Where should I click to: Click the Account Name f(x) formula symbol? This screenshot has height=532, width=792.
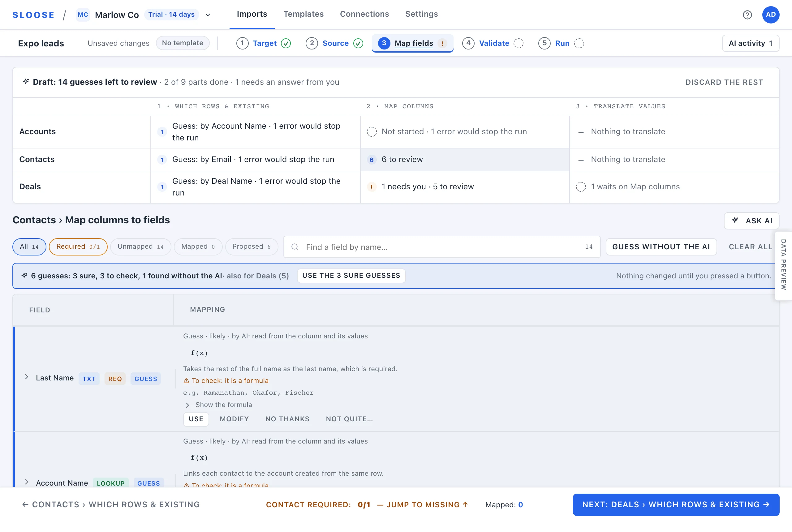click(x=199, y=457)
